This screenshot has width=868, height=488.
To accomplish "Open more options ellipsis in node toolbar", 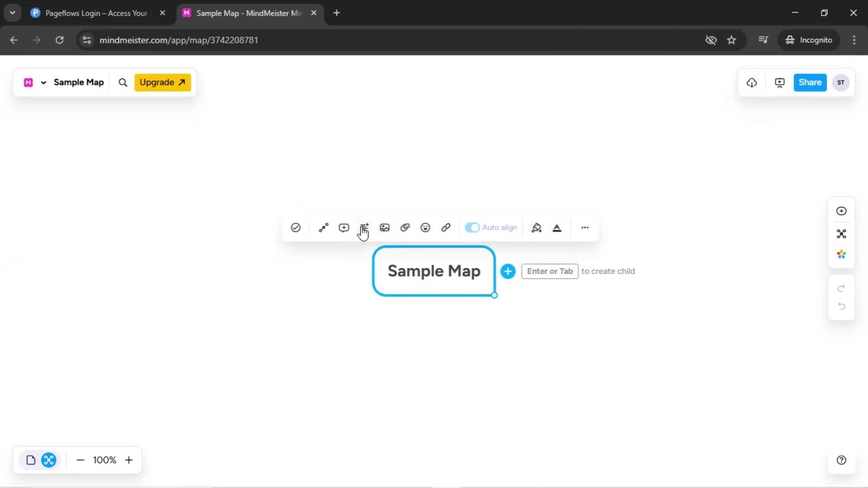I will (585, 227).
